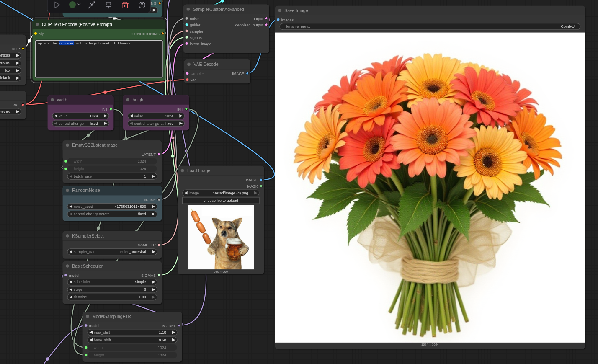This screenshot has height=364, width=598.
Task: Adjust the max_shift widget showing 1.15
Action: (x=132, y=333)
